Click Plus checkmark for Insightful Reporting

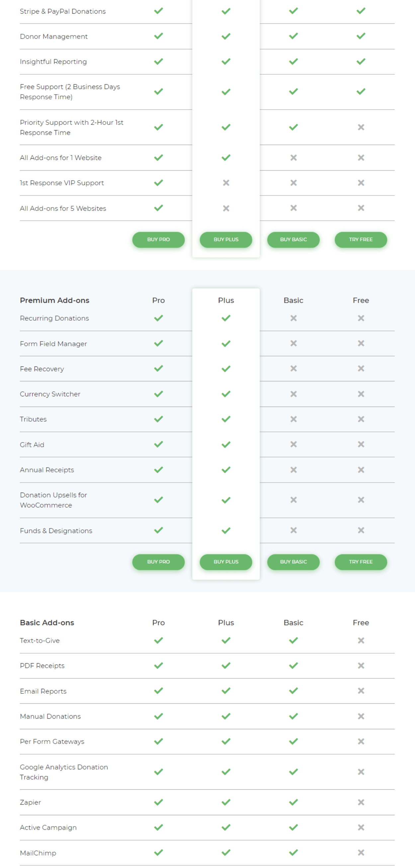(x=226, y=61)
